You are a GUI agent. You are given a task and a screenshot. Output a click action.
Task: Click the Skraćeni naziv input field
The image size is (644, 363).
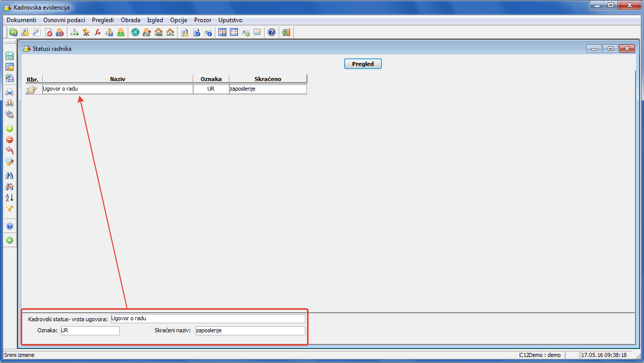point(250,331)
